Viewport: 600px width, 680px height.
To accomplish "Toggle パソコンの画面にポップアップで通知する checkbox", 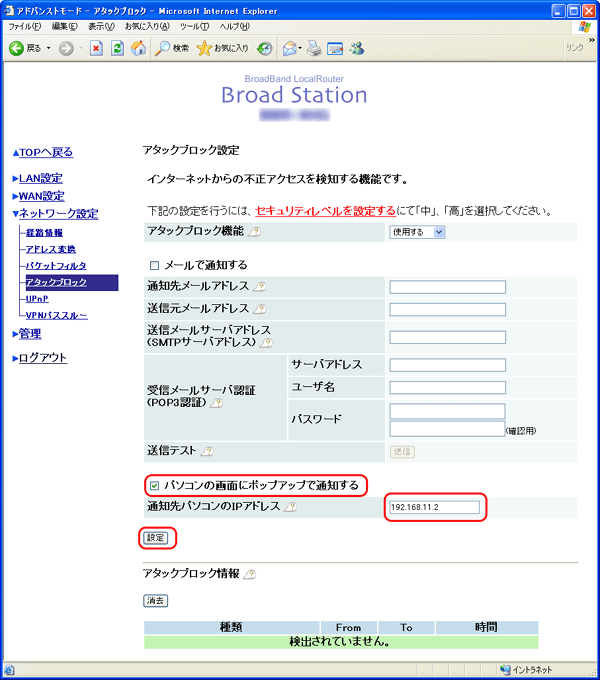I will [154, 486].
